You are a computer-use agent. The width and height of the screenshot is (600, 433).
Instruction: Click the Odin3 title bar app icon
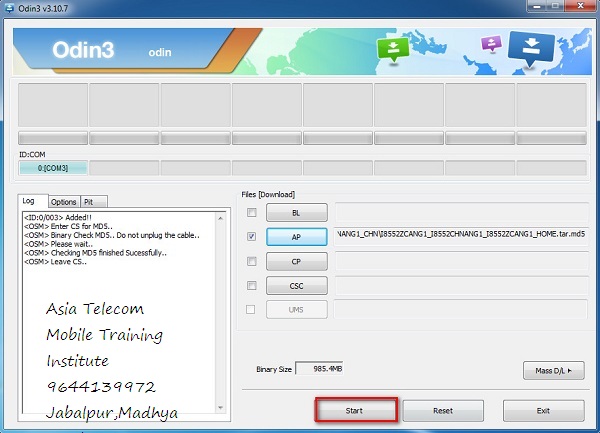pyautogui.click(x=8, y=7)
